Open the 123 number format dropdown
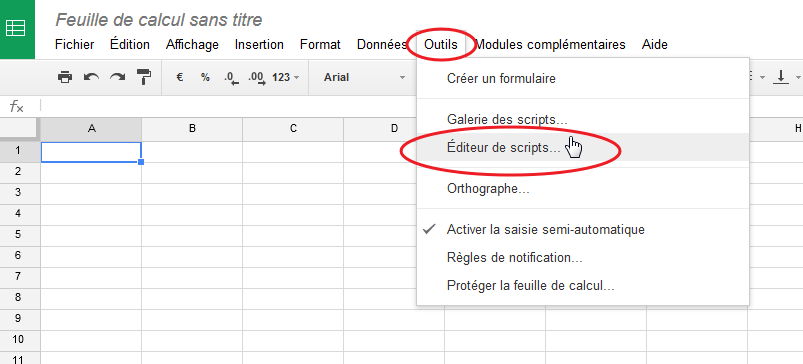 coord(286,77)
